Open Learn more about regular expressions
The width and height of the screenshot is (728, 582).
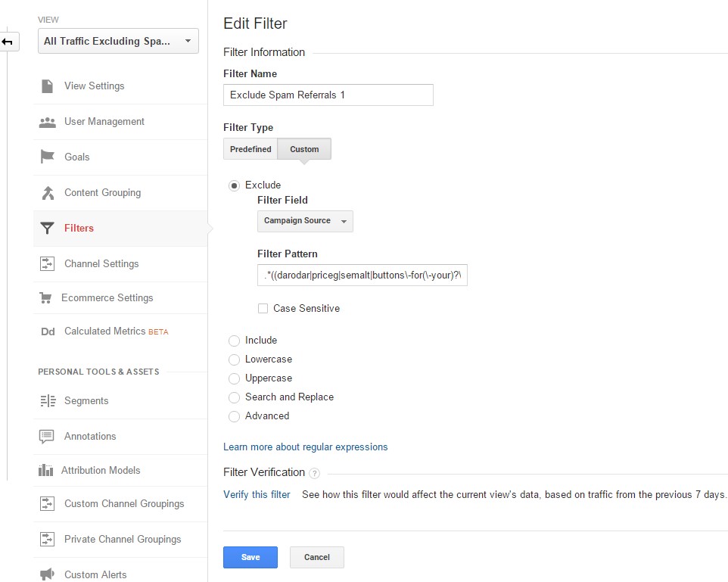[306, 447]
